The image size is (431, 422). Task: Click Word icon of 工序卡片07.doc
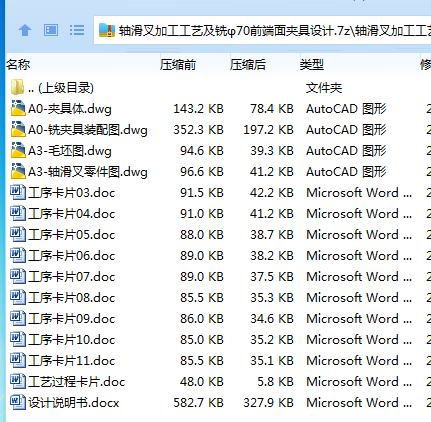point(18,276)
